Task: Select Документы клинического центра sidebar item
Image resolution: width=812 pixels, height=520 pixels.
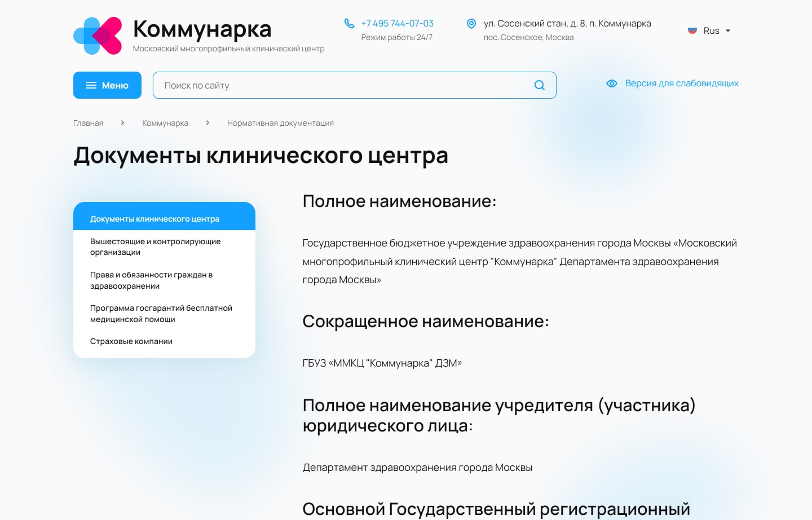Action: [164, 218]
